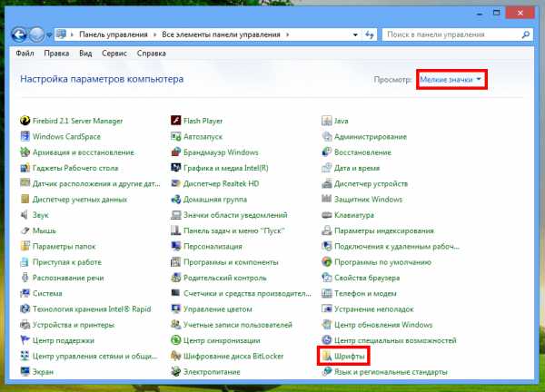Open the Графика и медиа Intel(R) link
Image resolution: width=545 pixels, height=392 pixels.
(226, 168)
